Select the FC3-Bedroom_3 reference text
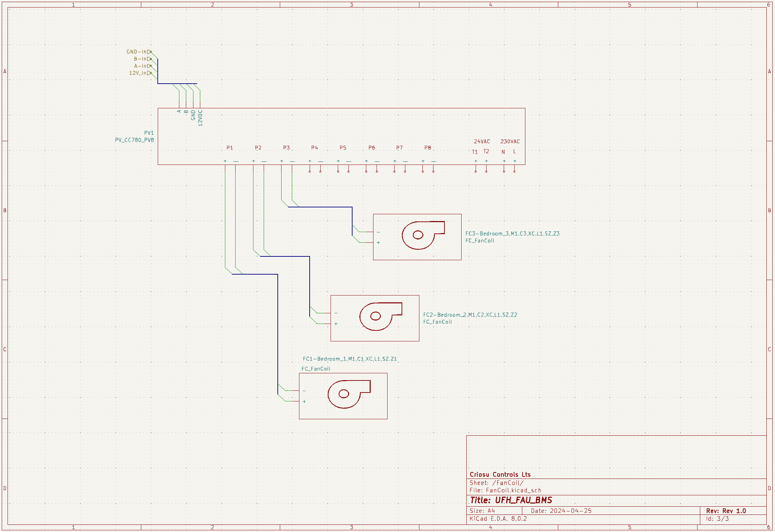Viewport: 775px width, 532px height. click(512, 234)
